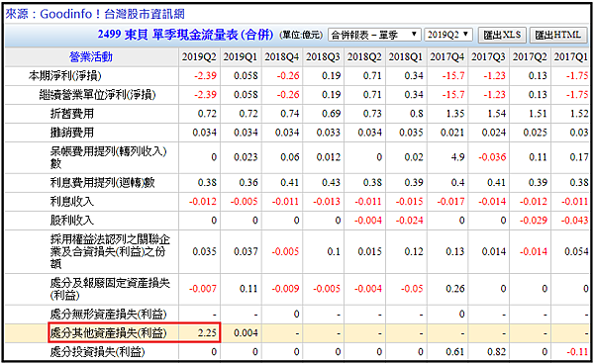Select the 2017Q4 column header
The height and width of the screenshot is (364, 594).
point(447,56)
